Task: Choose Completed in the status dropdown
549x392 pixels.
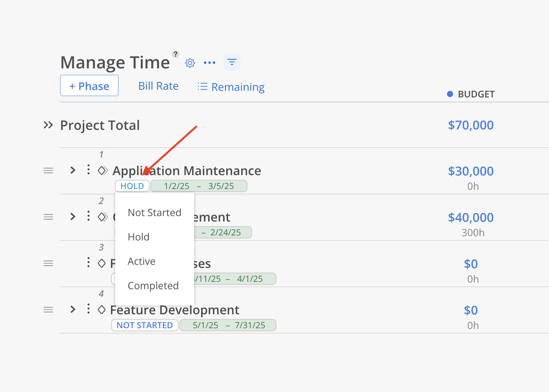Action: (x=153, y=286)
